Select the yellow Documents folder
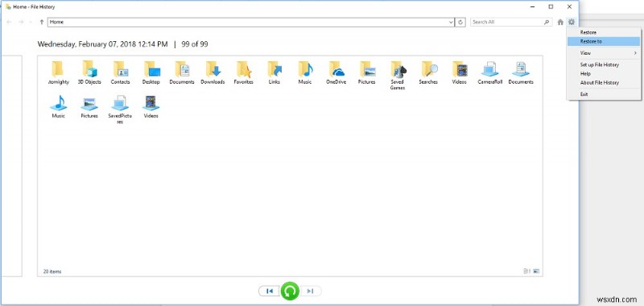 coord(182,72)
